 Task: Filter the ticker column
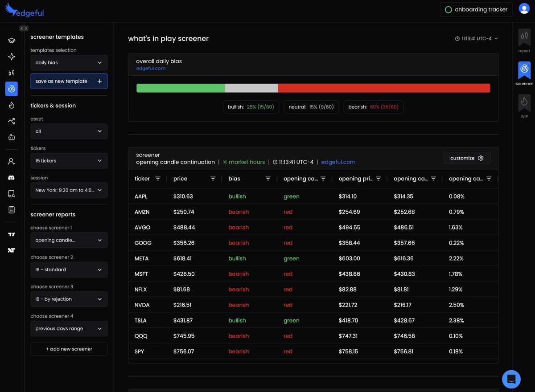tap(158, 179)
